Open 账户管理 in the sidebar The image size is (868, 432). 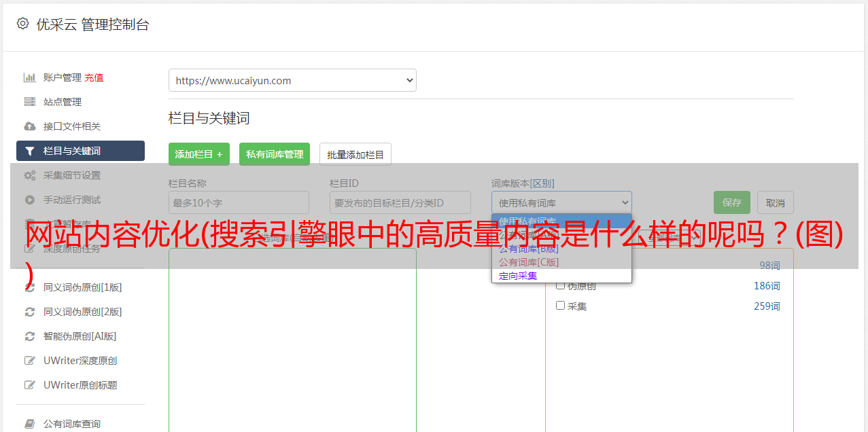(63, 77)
